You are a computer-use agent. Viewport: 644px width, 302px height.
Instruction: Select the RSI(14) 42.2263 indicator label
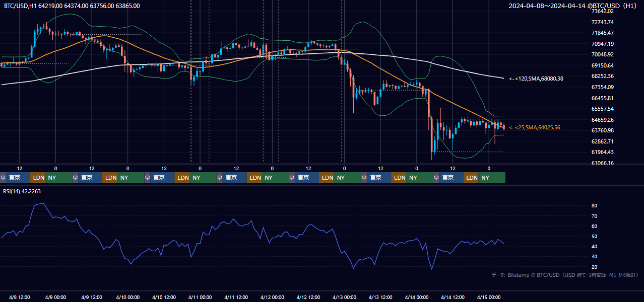point(22,191)
